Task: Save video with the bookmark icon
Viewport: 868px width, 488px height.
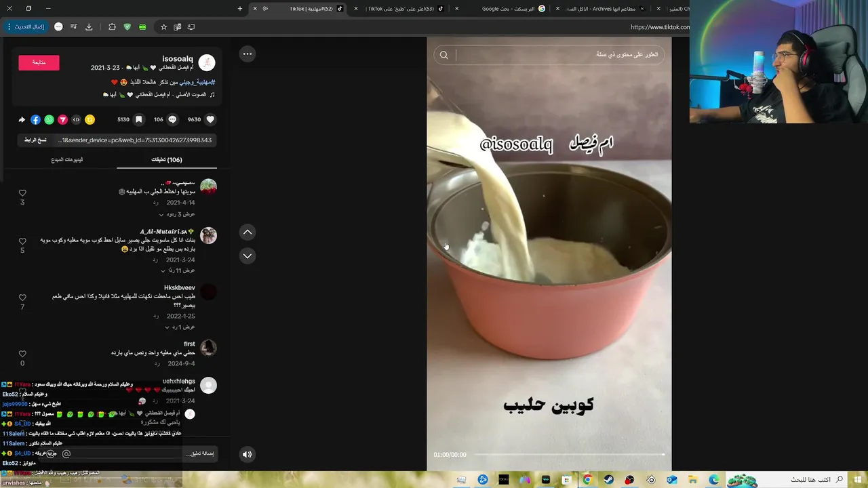Action: coord(138,119)
